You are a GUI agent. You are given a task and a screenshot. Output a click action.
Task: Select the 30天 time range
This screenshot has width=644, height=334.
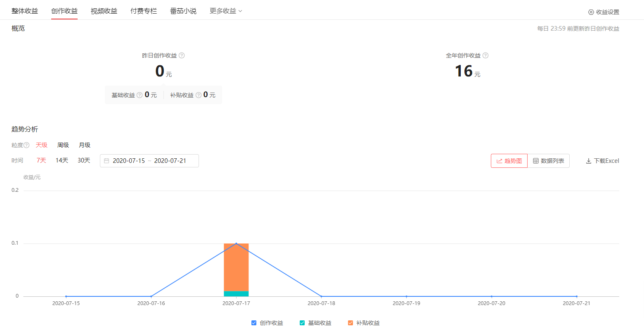point(84,160)
